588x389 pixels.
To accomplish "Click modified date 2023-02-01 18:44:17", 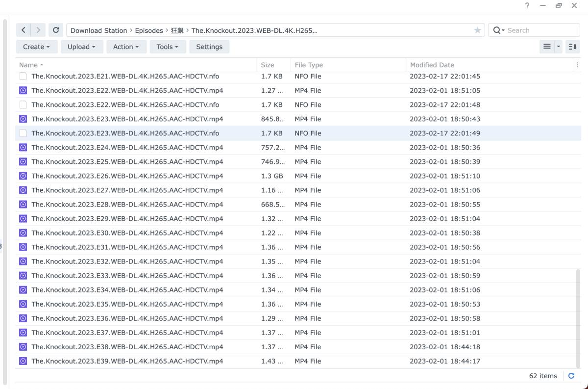I will pos(445,361).
